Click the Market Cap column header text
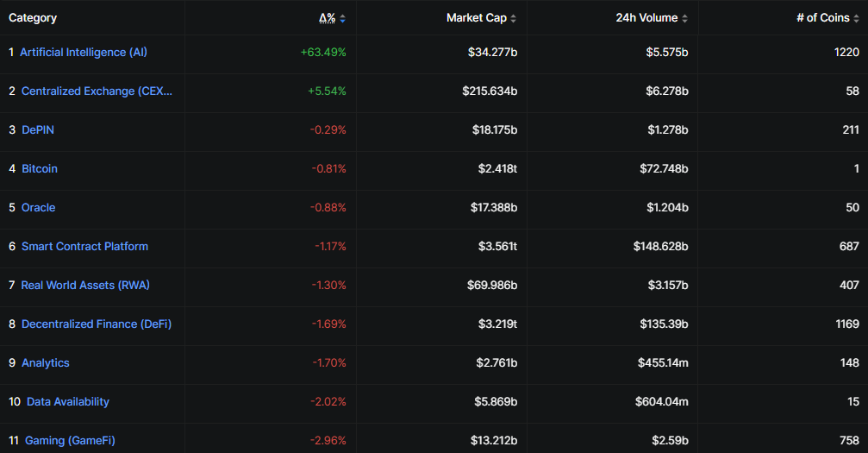The width and height of the screenshot is (868, 453). (476, 17)
